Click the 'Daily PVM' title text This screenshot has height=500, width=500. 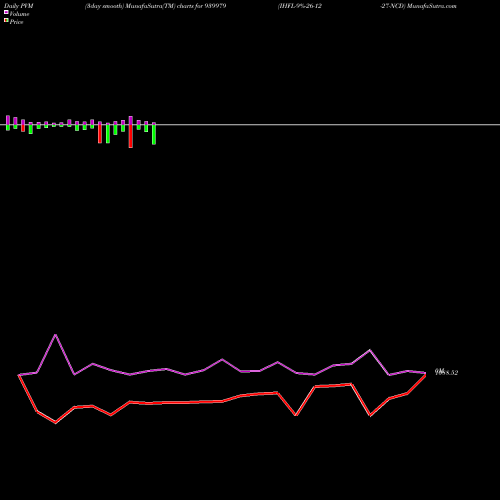(19, 6)
